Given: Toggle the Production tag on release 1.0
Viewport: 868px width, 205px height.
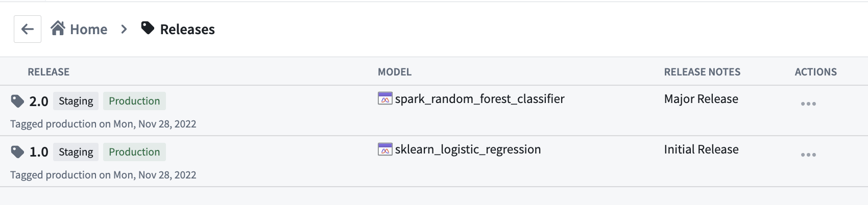Looking at the screenshot, I should coord(134,152).
